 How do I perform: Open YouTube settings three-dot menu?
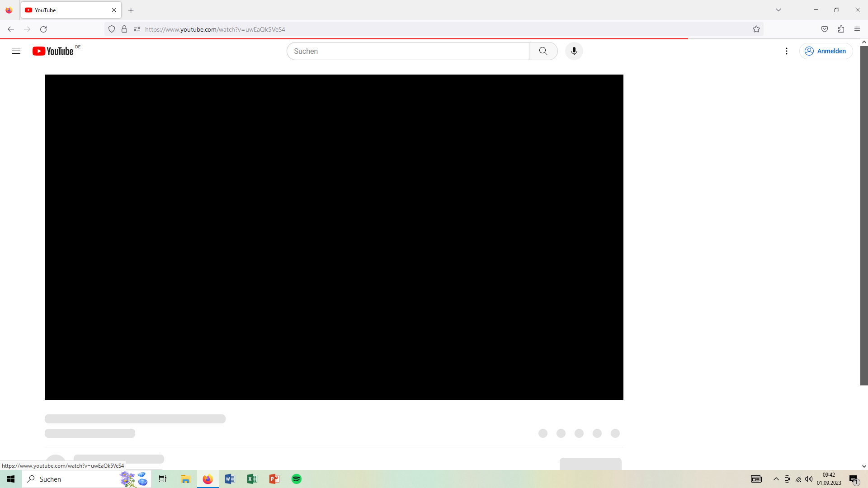(787, 51)
